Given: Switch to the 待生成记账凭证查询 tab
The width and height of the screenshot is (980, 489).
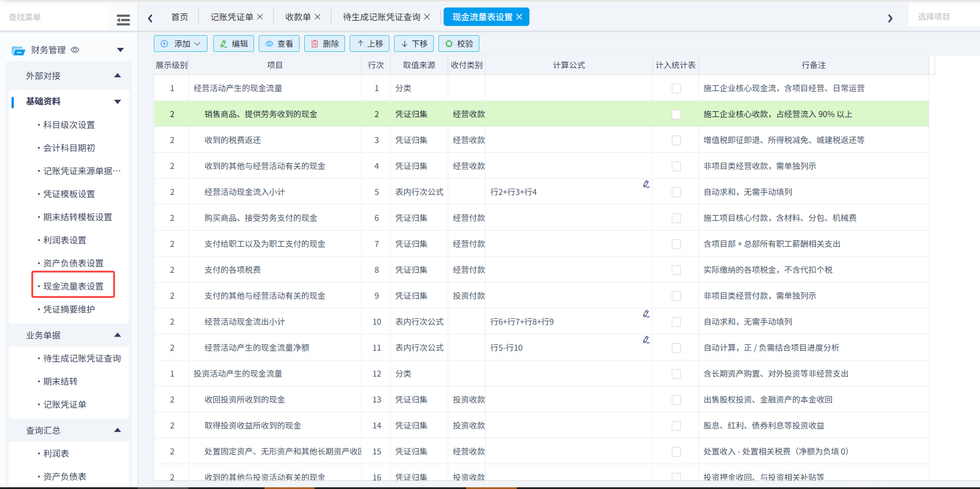Looking at the screenshot, I should (381, 17).
